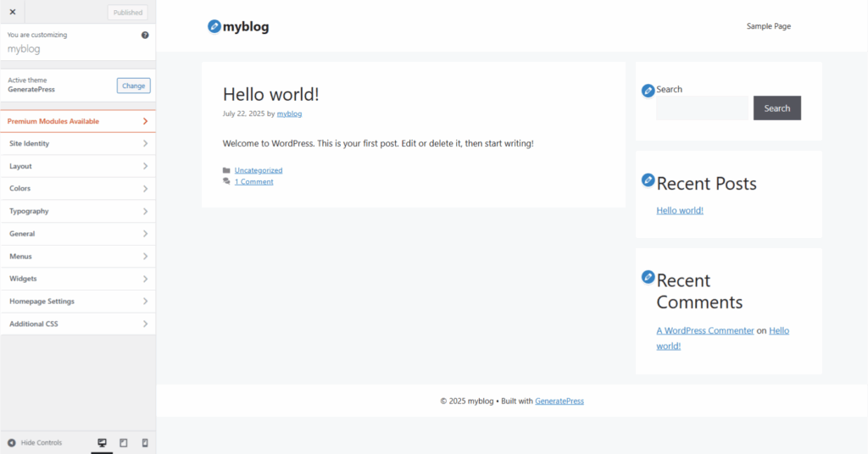The width and height of the screenshot is (868, 454).
Task: Edit Recent Posts widget via pencil icon
Action: coord(648,180)
